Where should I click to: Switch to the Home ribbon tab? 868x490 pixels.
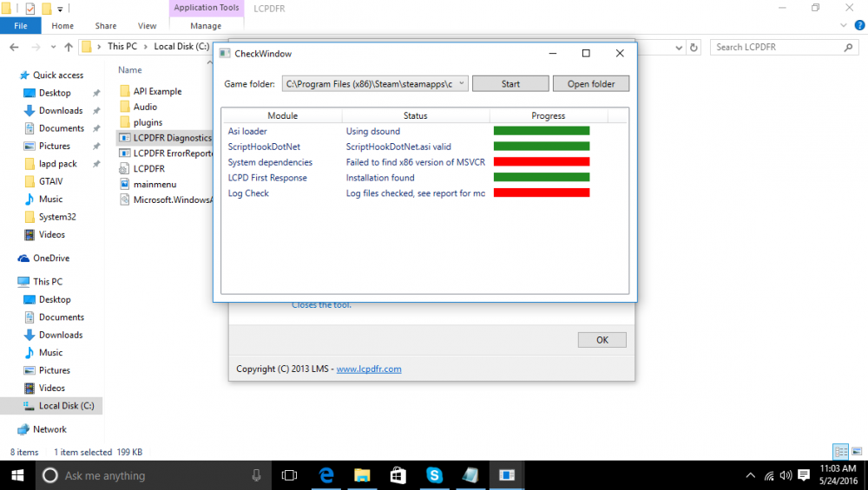62,26
